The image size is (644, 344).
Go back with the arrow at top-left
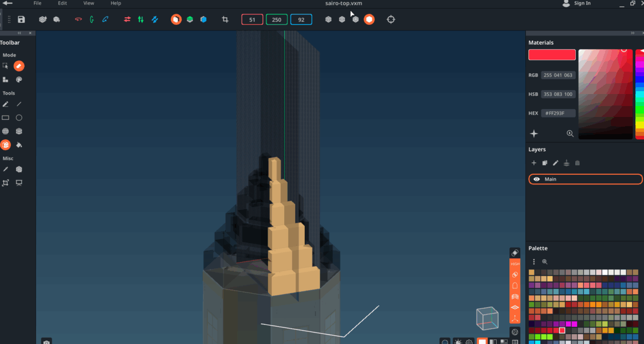[7, 3]
